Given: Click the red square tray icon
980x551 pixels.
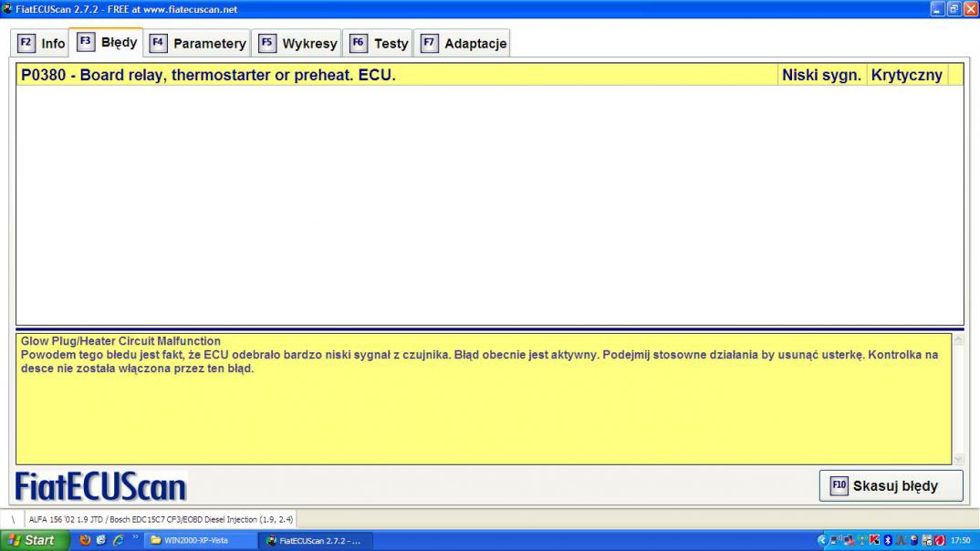Looking at the screenshot, I should pos(940,540).
